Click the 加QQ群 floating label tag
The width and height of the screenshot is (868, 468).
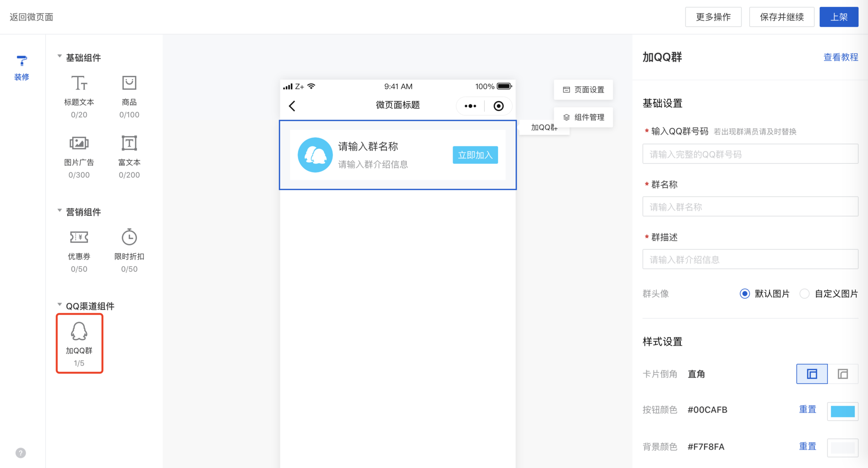pyautogui.click(x=544, y=127)
